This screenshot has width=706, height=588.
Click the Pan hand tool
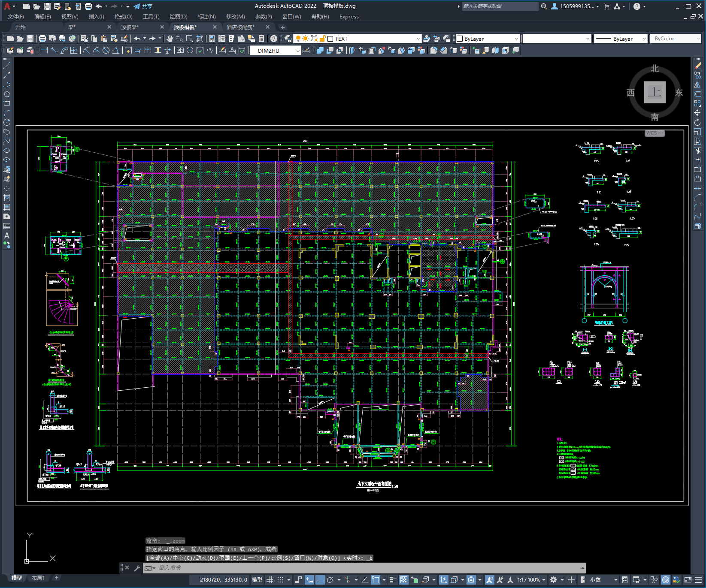170,39
